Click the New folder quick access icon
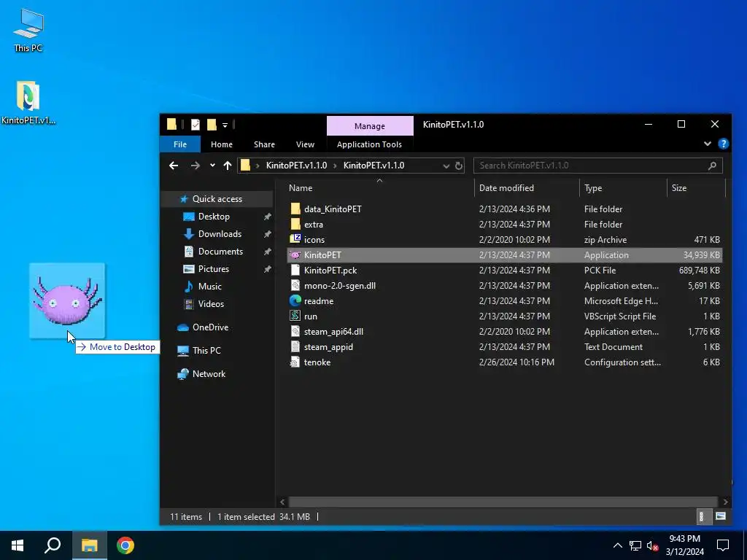 coord(212,125)
